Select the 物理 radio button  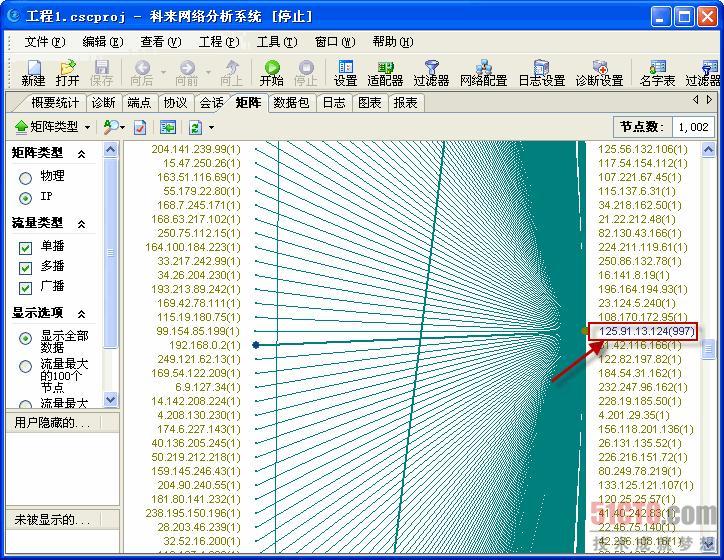click(25, 178)
